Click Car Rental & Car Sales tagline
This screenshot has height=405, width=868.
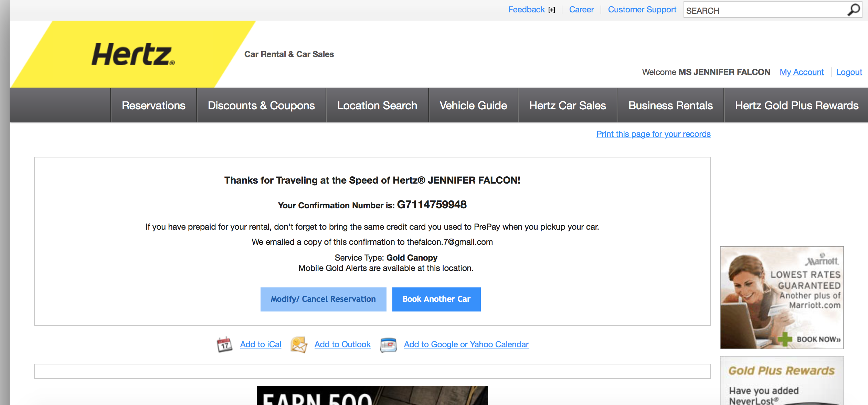pyautogui.click(x=289, y=54)
